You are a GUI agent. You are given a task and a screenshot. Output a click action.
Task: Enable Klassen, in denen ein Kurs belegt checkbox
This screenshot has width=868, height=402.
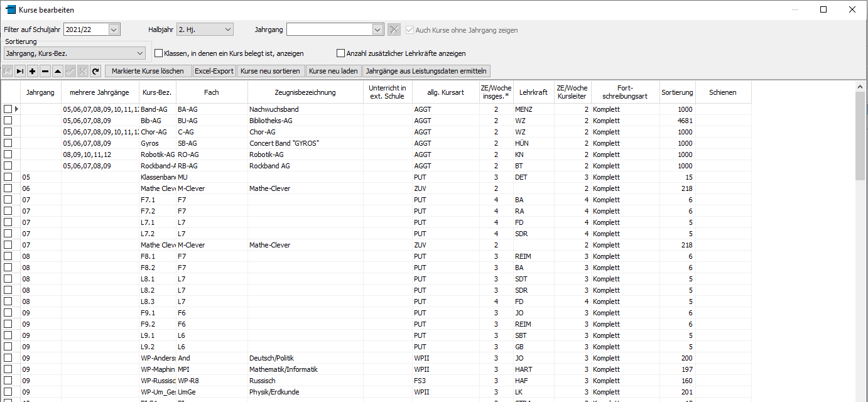pyautogui.click(x=158, y=53)
